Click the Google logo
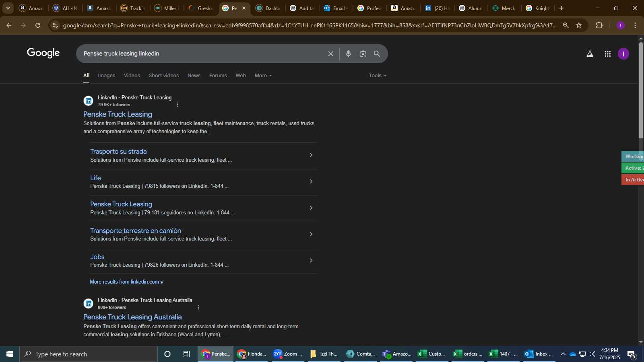The height and width of the screenshot is (362, 644). point(43,53)
